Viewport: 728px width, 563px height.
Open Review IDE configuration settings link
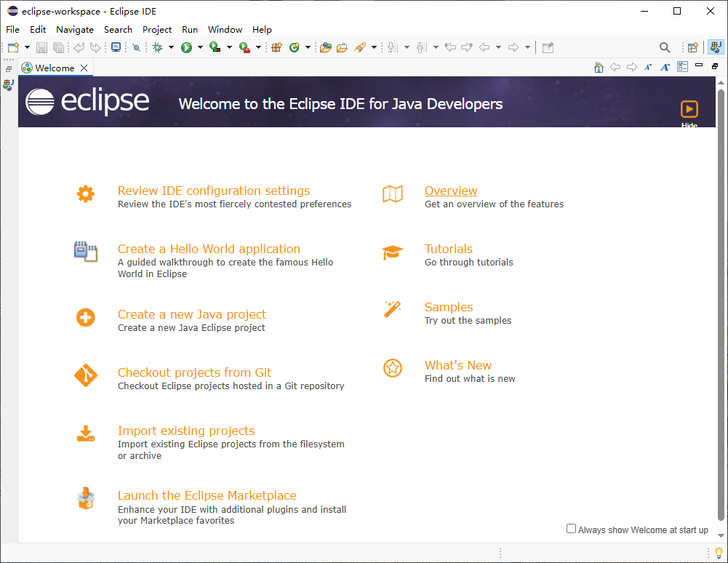tap(214, 191)
